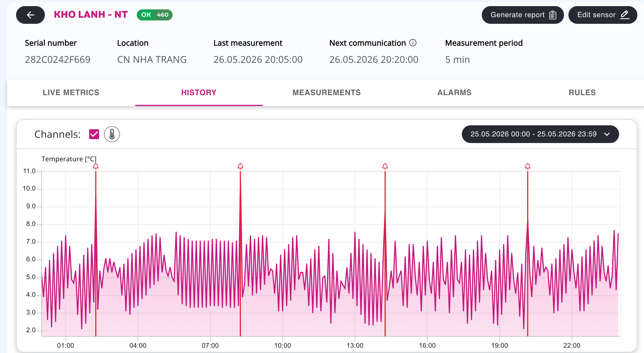Click the alarm bell near 08:00

240,166
